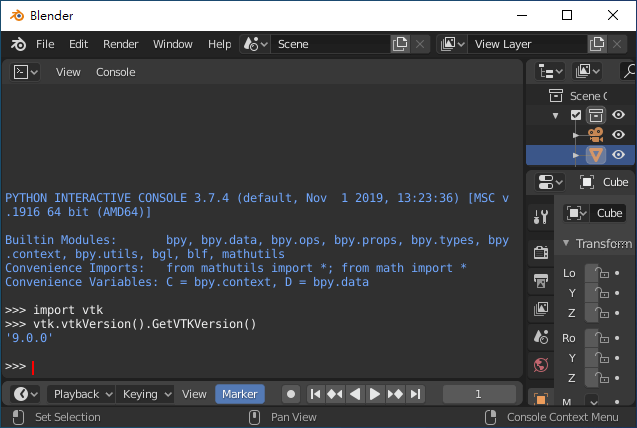Click the collection icon in outliner
The width and height of the screenshot is (637, 428).
coord(596,115)
